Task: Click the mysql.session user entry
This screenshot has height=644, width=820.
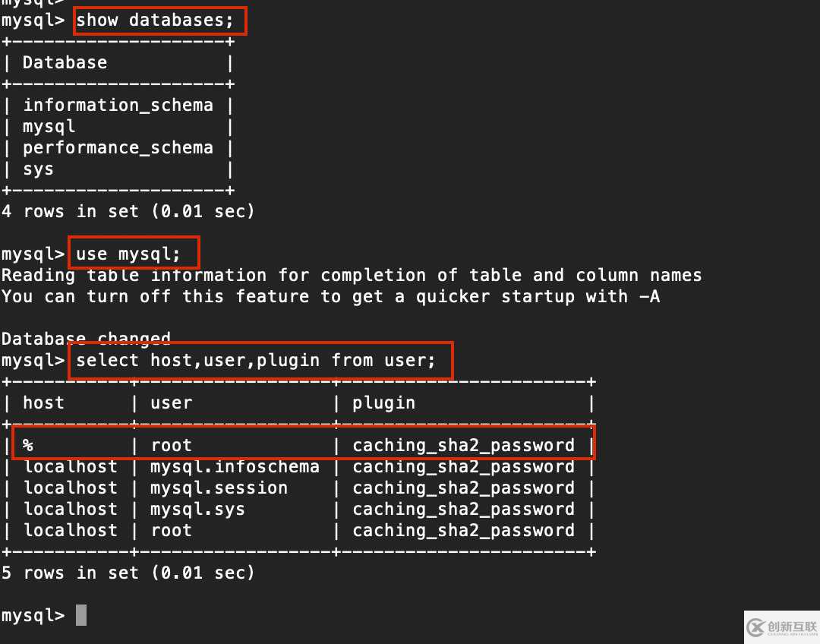Action: (219, 488)
